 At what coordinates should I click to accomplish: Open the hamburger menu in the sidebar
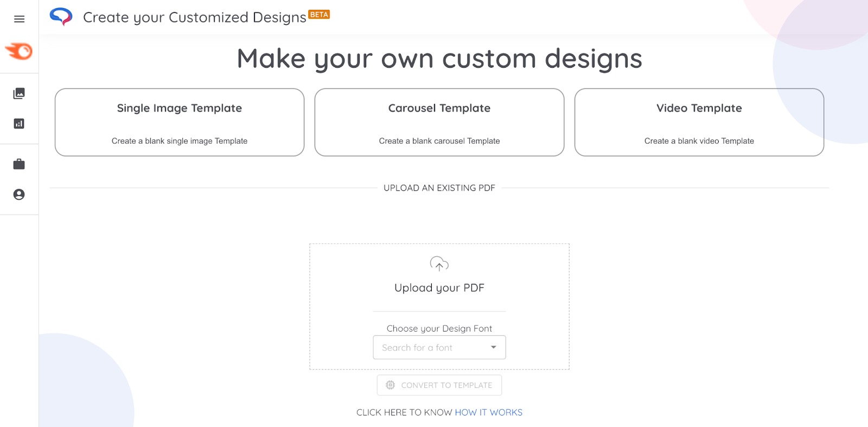tap(19, 19)
